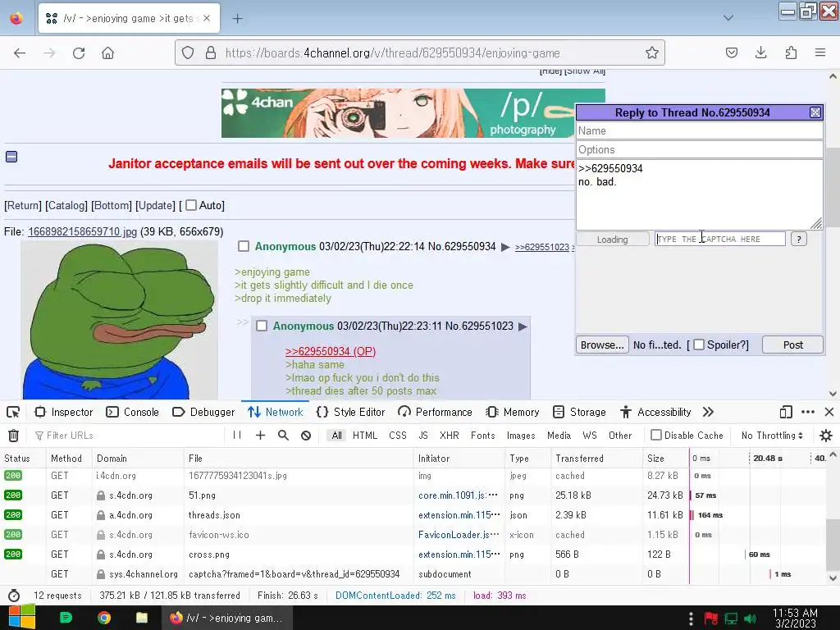The width and height of the screenshot is (840, 630).
Task: Reload the page with the refresh icon
Action: coord(79,53)
